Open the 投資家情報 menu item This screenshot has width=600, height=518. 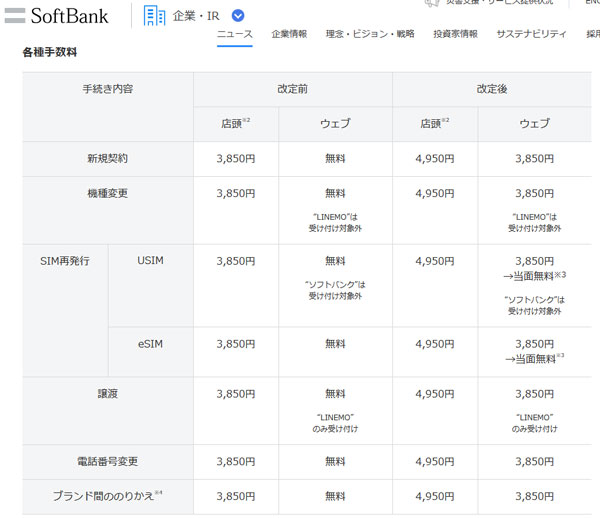[x=455, y=34]
